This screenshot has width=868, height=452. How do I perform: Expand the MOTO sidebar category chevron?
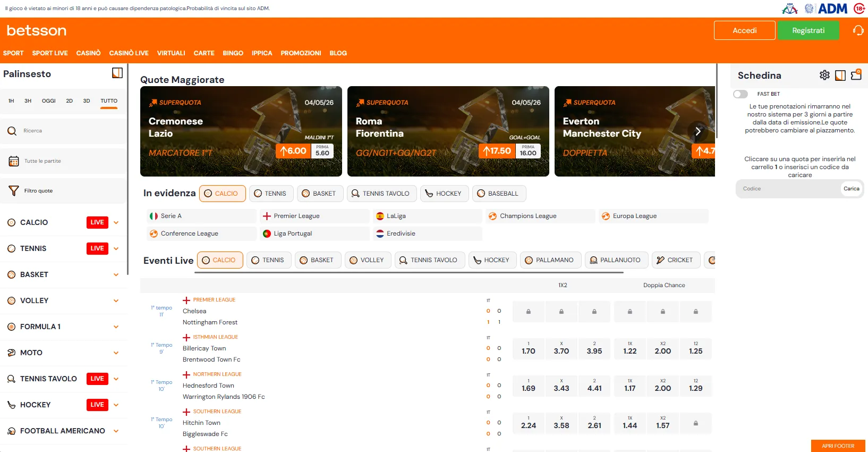116,353
